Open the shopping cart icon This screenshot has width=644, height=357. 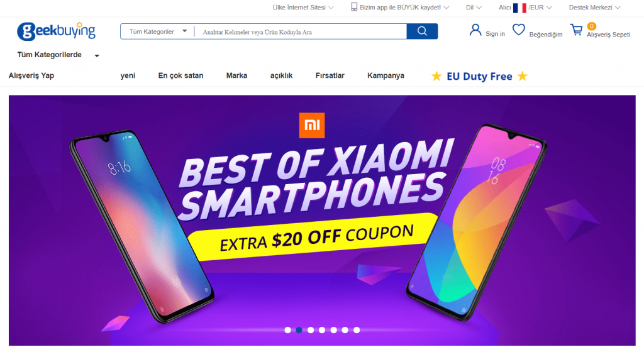click(577, 30)
